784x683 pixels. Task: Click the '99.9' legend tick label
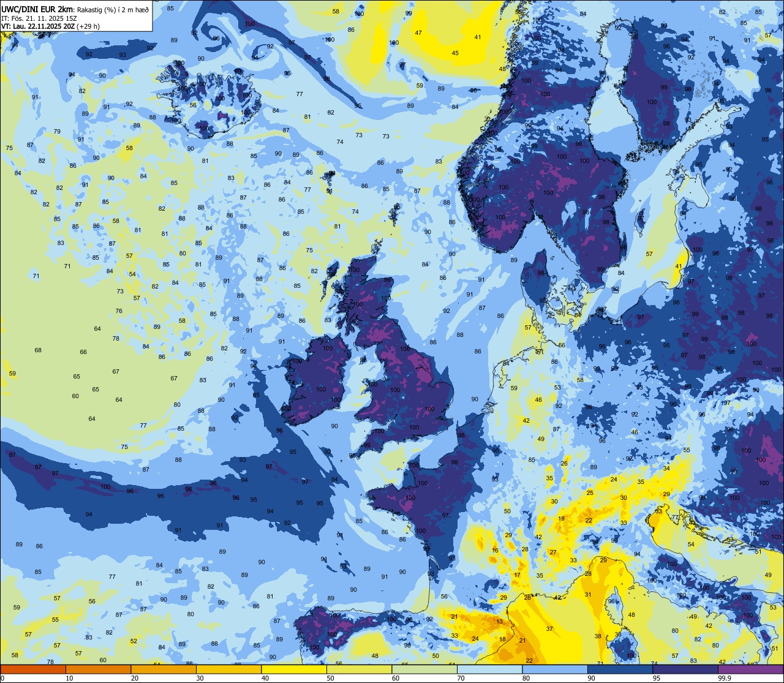click(725, 678)
